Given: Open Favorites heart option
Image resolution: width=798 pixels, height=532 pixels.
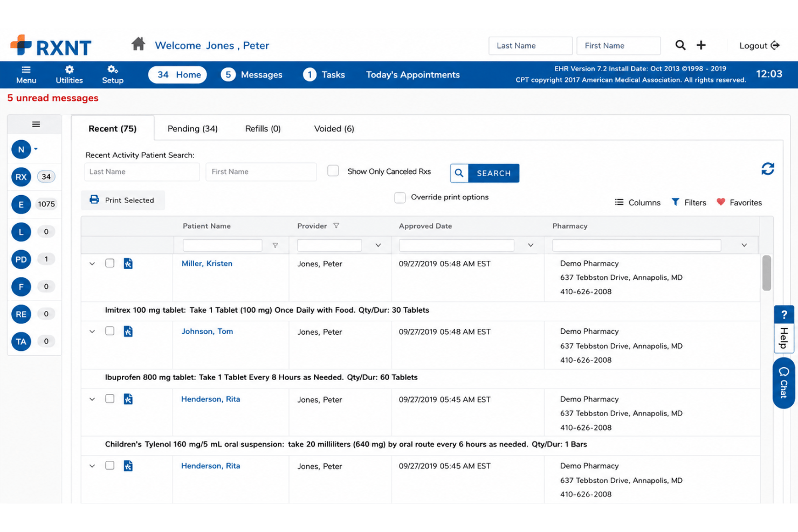Looking at the screenshot, I should click(x=739, y=203).
